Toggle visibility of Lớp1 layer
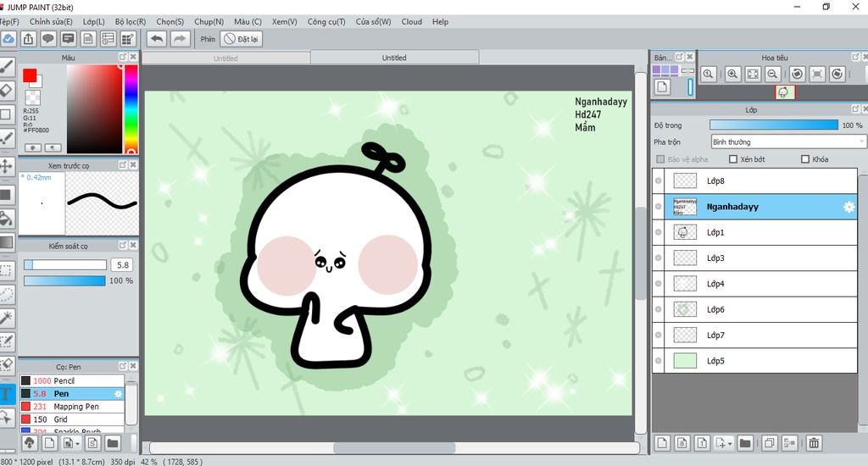The height and width of the screenshot is (466, 868). coord(658,232)
